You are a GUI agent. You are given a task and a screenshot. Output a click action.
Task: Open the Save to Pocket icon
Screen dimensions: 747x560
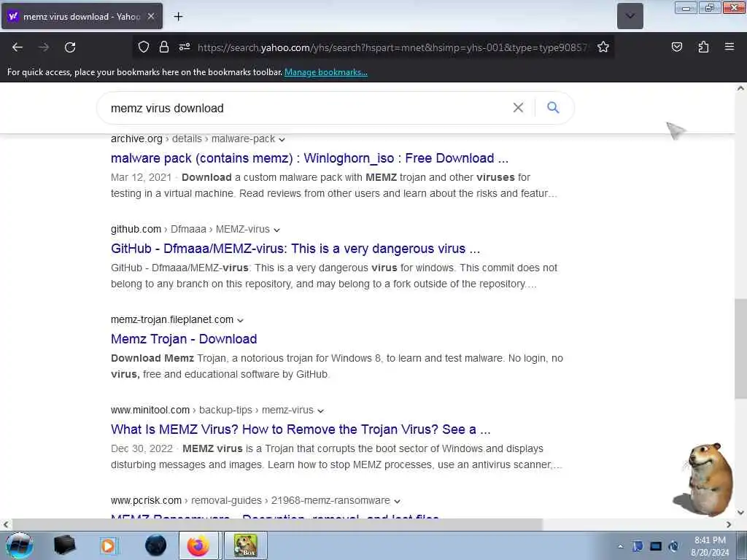[677, 47]
